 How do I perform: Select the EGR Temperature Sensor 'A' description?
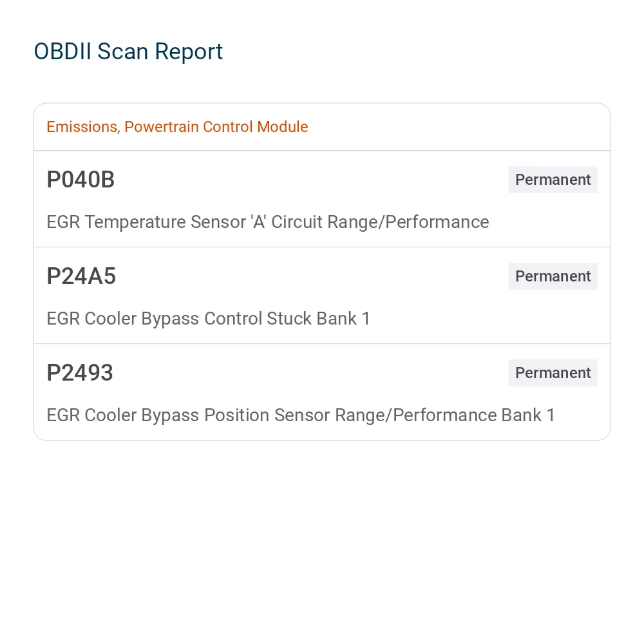(x=268, y=222)
